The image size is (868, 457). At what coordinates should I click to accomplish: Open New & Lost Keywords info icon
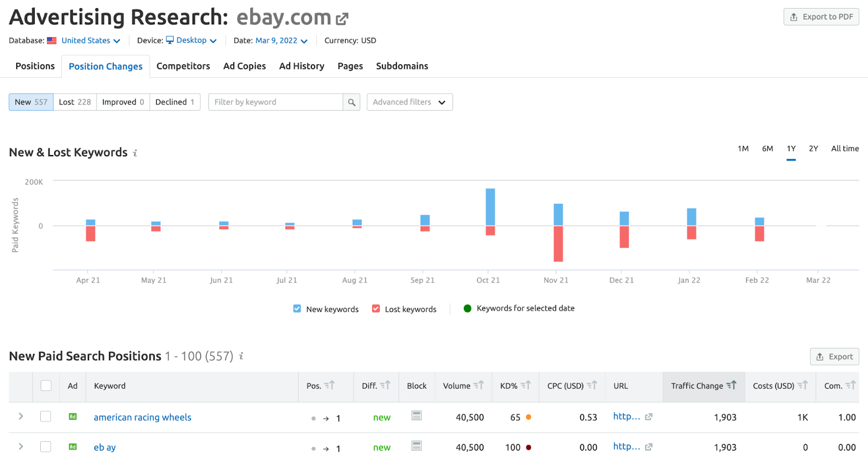point(135,153)
